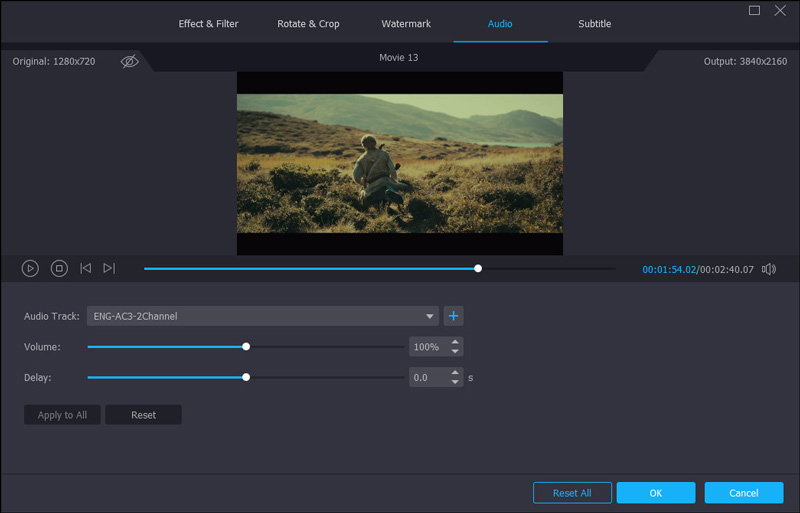Image resolution: width=800 pixels, height=513 pixels.
Task: Open the Audio Track dropdown
Action: click(263, 316)
